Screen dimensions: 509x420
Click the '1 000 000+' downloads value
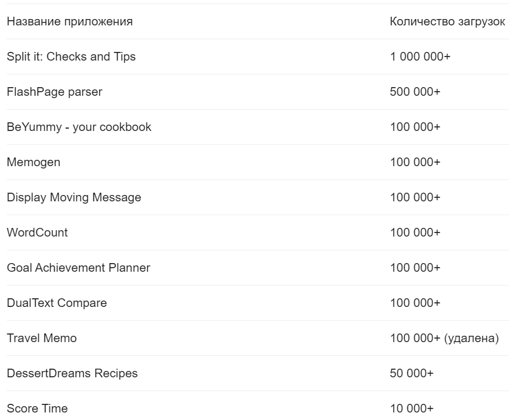[x=420, y=57]
